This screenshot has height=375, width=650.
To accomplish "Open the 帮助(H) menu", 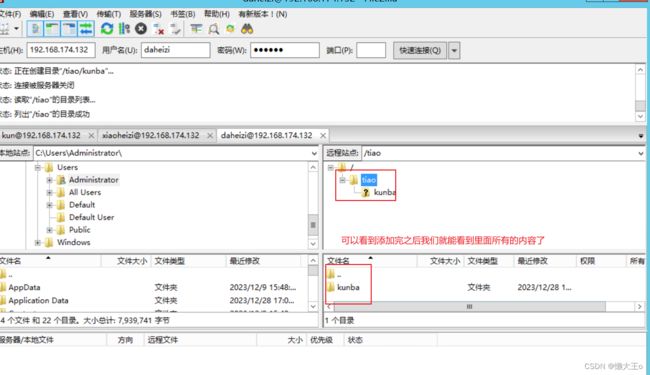I will click(217, 14).
